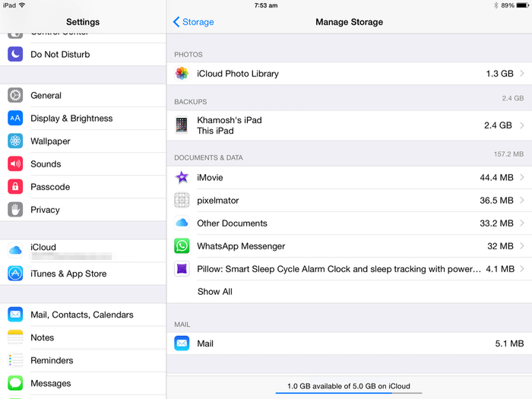Screen dimensions: 532x399
Task: Tap the Wallpaper flower icon
Action: [15, 141]
